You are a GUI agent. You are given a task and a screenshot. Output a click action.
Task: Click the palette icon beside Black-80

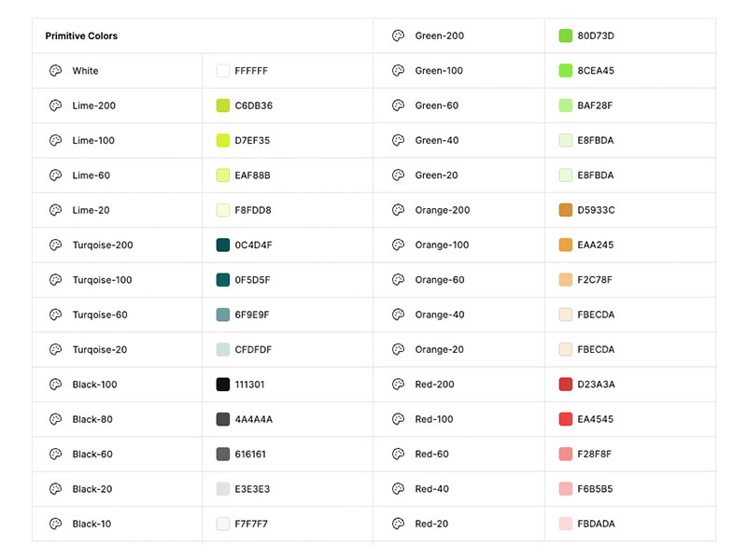(x=55, y=419)
